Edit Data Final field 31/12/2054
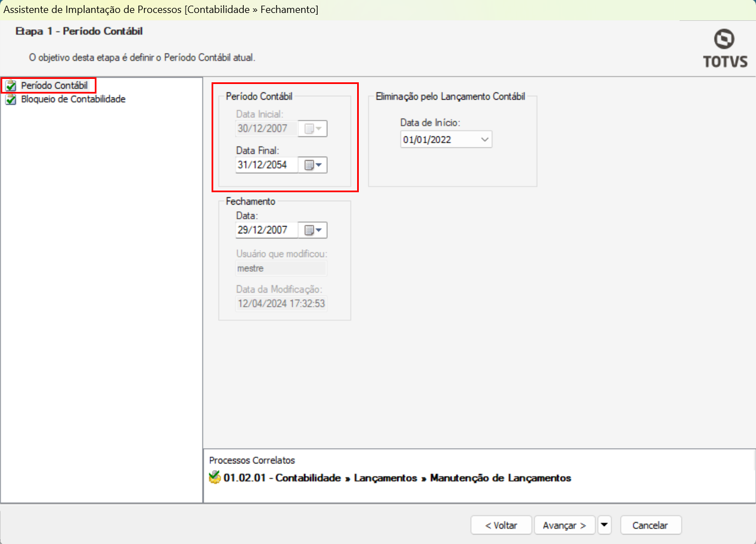The height and width of the screenshot is (544, 756). click(266, 165)
